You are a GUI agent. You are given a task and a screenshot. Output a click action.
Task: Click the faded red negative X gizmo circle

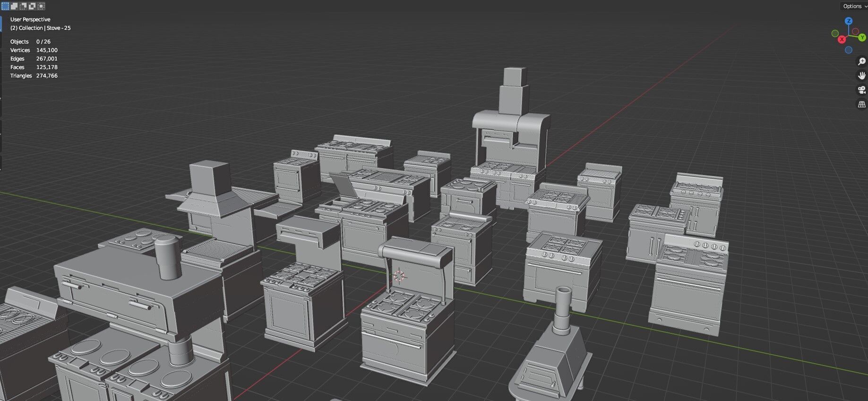coord(856,32)
